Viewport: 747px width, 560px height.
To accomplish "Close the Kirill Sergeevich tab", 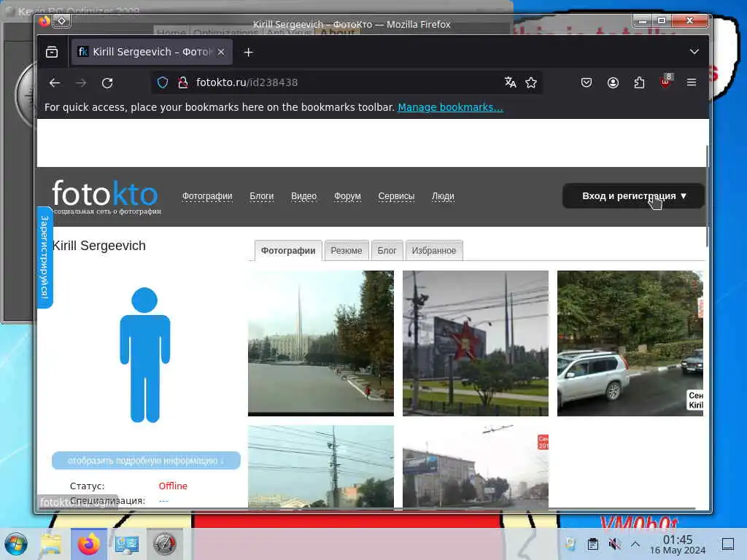I will (221, 52).
